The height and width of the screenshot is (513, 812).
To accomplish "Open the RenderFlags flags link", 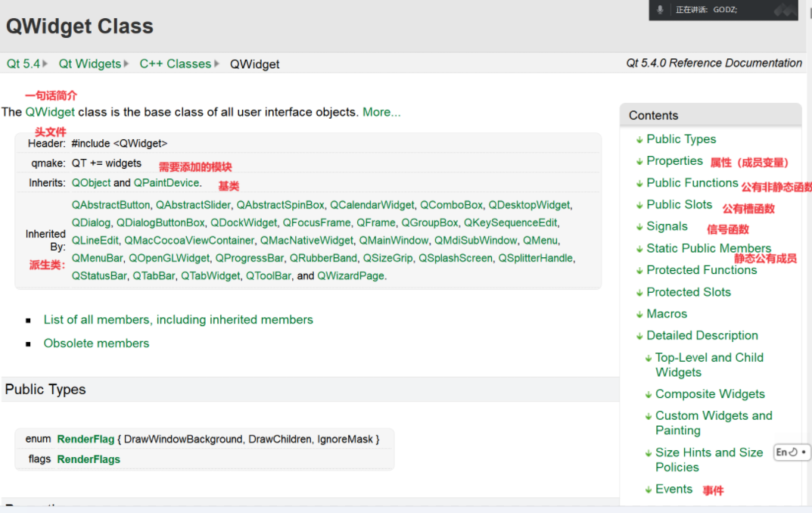I will [89, 459].
